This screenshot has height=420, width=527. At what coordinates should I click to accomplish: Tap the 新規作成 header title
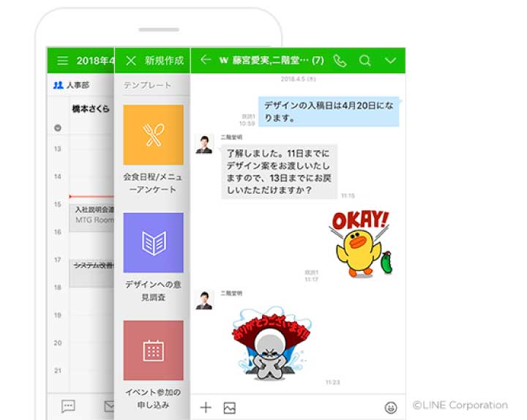165,61
